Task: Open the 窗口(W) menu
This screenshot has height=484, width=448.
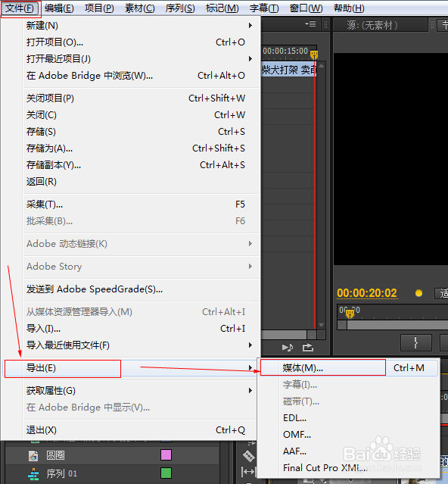Action: (306, 8)
